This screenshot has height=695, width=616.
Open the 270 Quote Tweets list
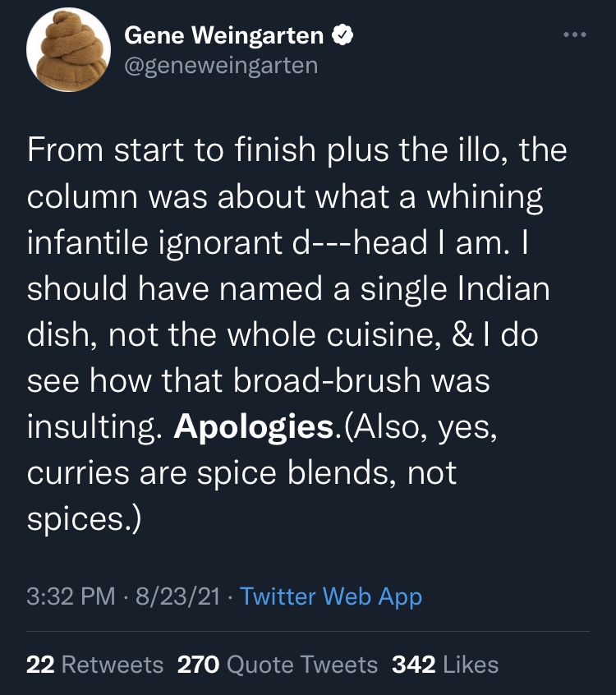pyautogui.click(x=278, y=664)
